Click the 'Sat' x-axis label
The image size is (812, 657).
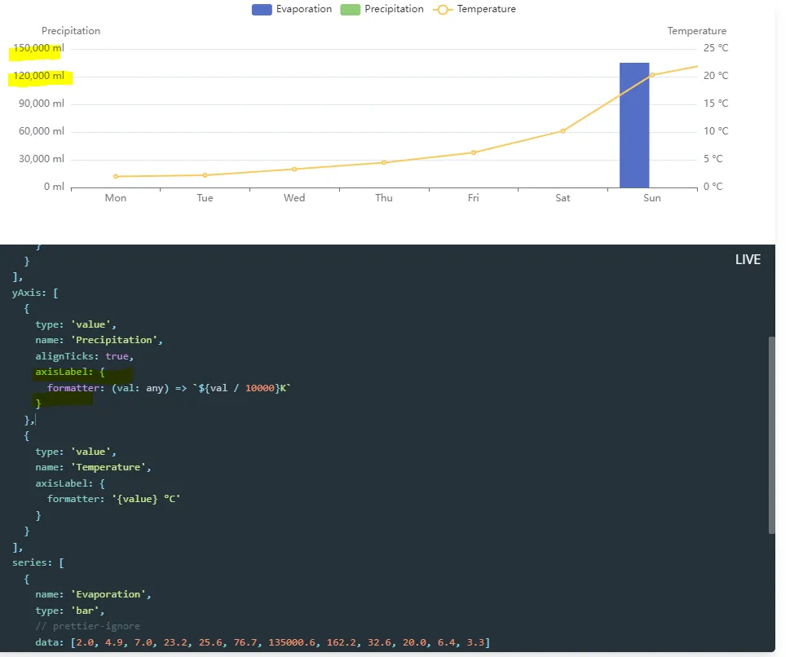(x=563, y=198)
